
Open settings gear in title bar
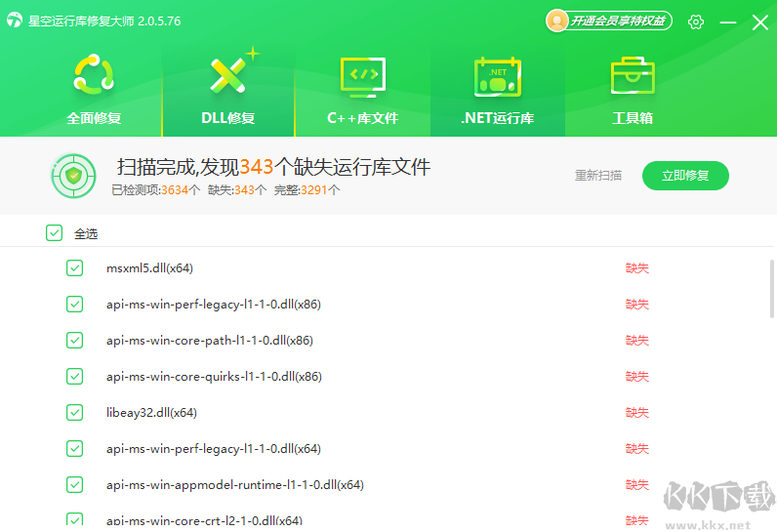[696, 21]
